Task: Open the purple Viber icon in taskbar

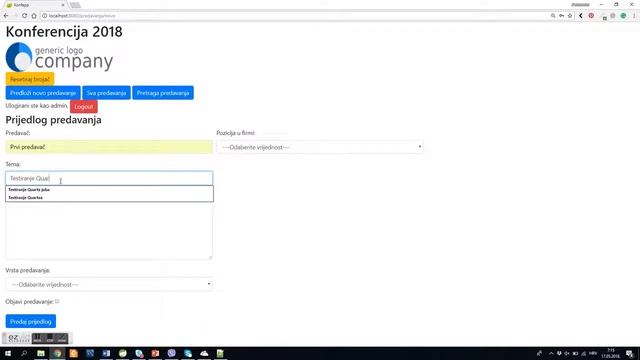Action: (171, 353)
